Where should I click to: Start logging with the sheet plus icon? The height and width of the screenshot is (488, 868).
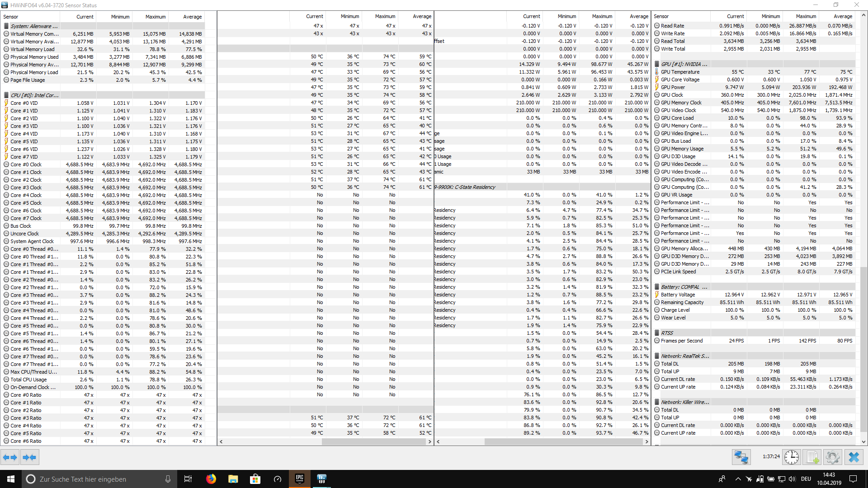(x=812, y=457)
